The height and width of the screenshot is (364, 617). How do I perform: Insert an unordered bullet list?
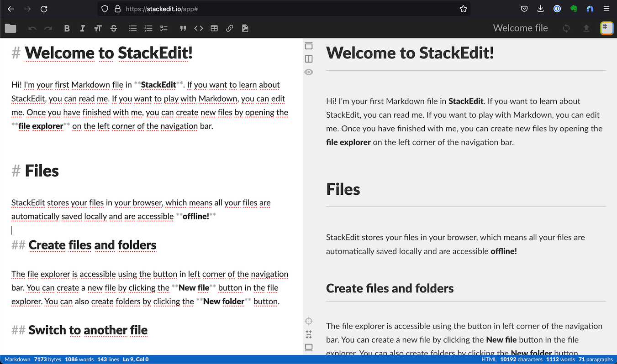(x=133, y=28)
